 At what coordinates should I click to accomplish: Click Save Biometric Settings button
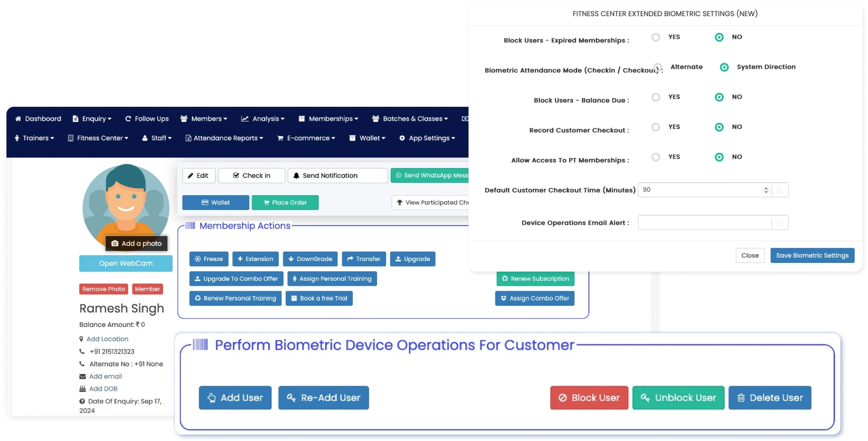(x=812, y=255)
